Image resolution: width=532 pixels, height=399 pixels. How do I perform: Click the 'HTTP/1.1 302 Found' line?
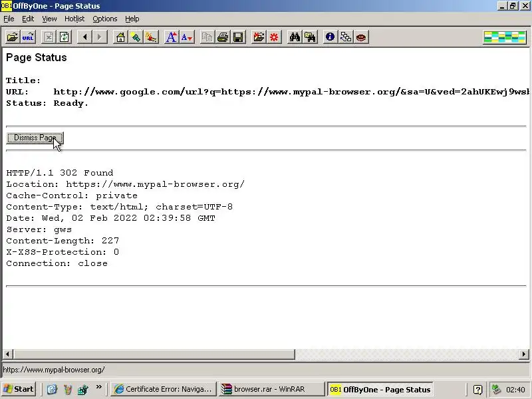(x=60, y=173)
